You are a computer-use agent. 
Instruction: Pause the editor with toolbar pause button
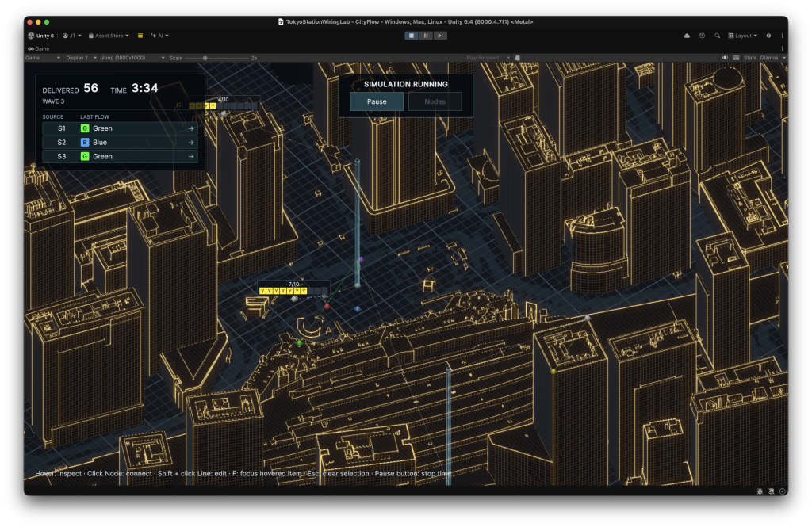point(426,36)
